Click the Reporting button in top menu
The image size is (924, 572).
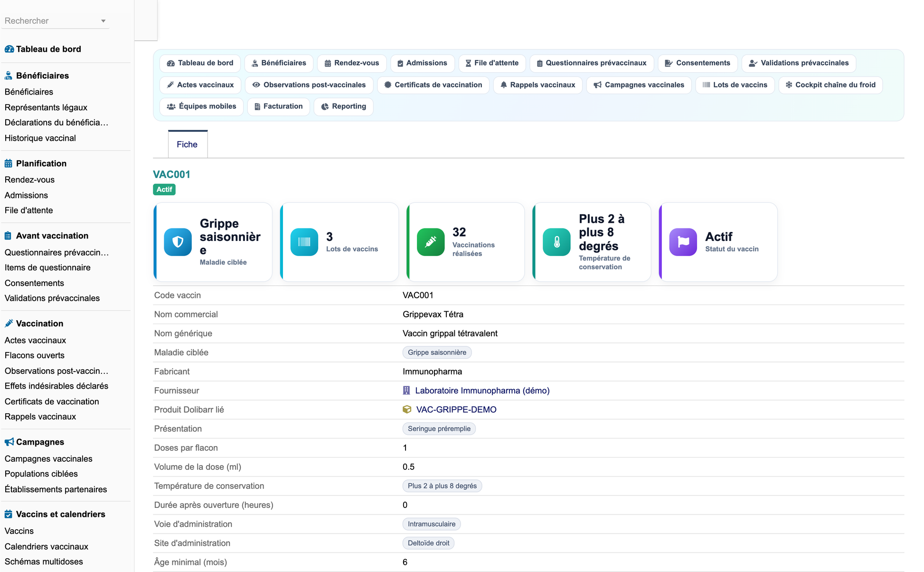point(343,106)
